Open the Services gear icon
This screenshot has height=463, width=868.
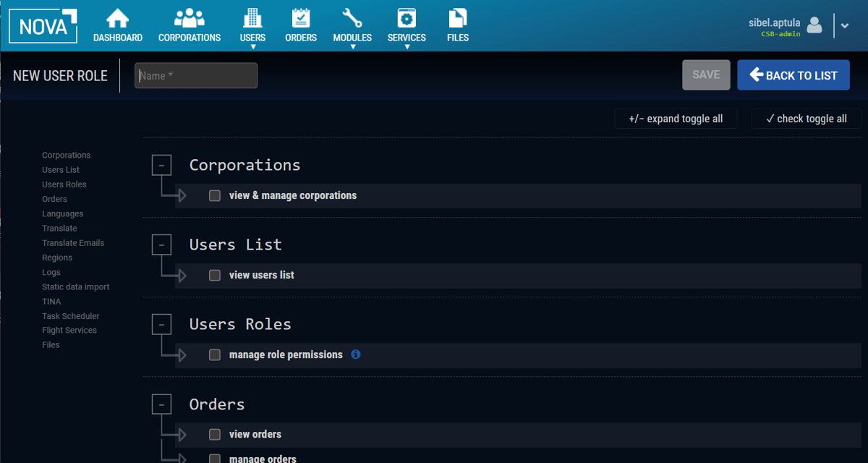click(x=407, y=18)
